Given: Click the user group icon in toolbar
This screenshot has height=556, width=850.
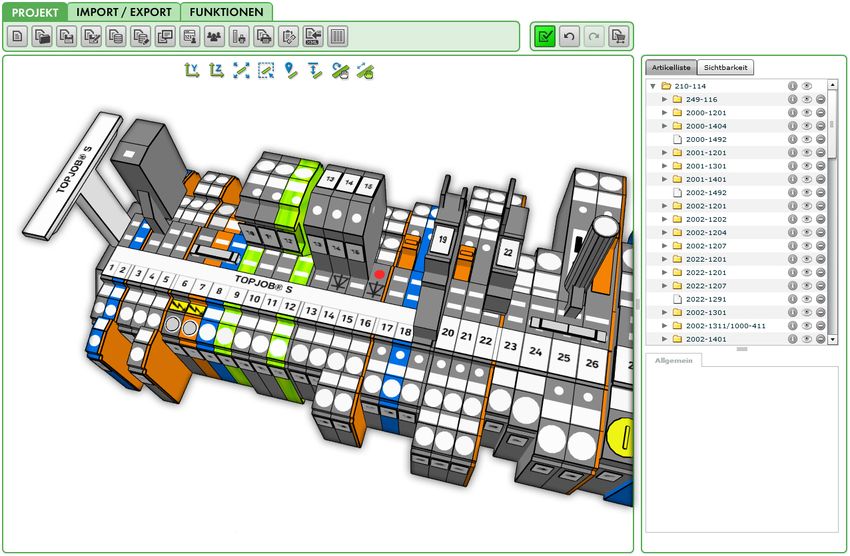Looking at the screenshot, I should [214, 37].
